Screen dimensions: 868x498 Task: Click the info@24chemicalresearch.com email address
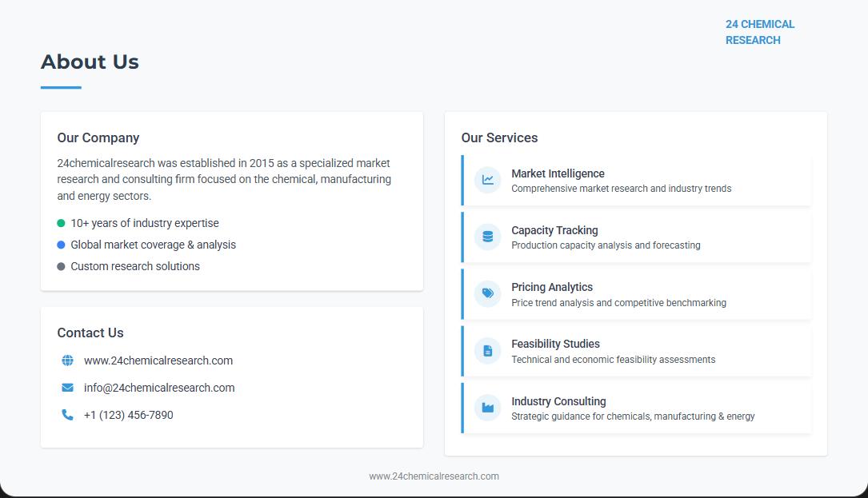tap(159, 388)
